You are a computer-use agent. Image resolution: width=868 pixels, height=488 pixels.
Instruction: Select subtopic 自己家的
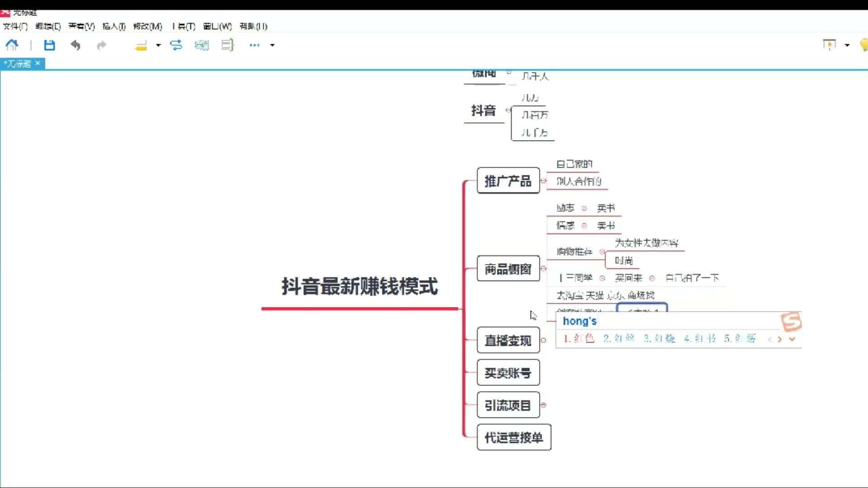point(574,164)
